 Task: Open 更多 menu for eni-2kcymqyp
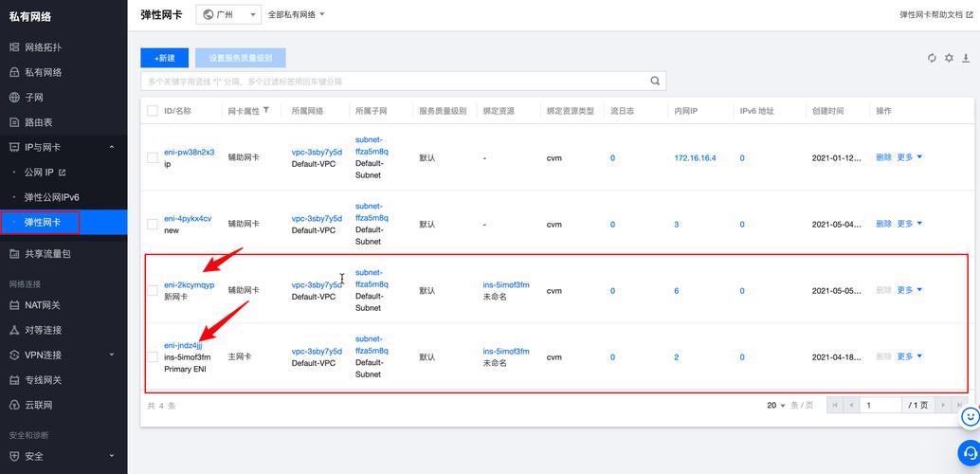pyautogui.click(x=909, y=290)
